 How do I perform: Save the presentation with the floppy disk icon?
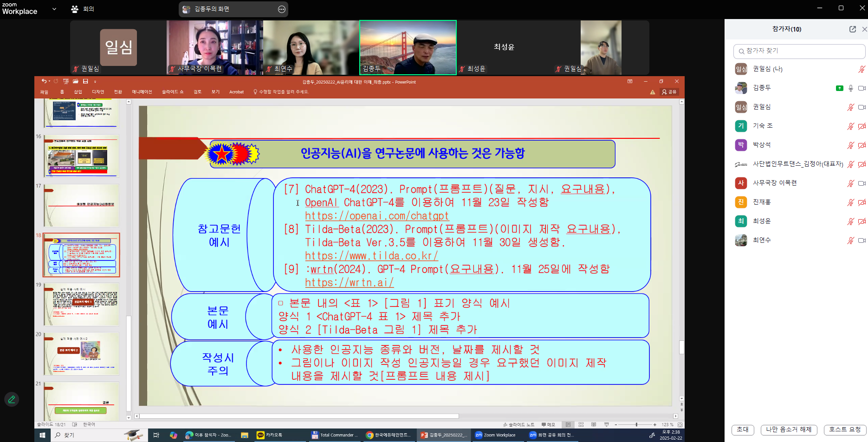85,81
